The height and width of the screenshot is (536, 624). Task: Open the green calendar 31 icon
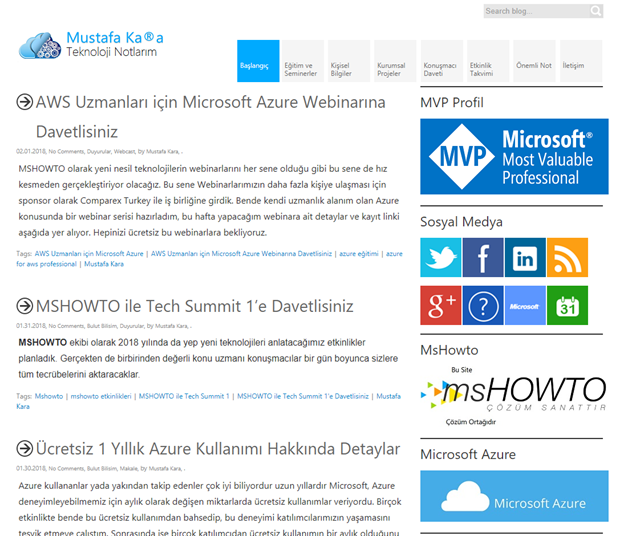coord(567,305)
